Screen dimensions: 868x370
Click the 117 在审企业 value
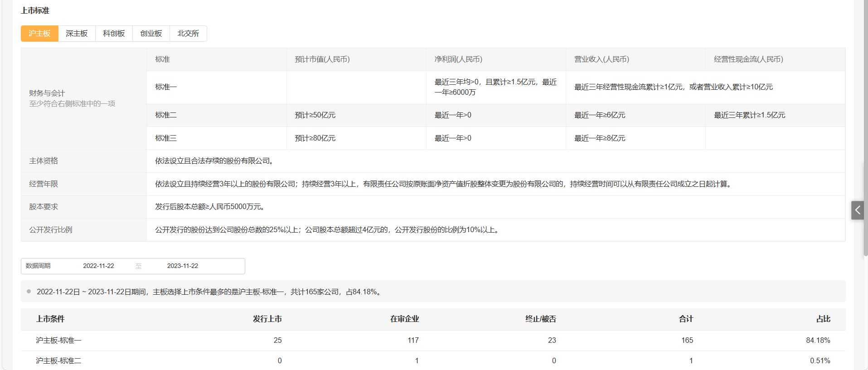pyautogui.click(x=413, y=341)
